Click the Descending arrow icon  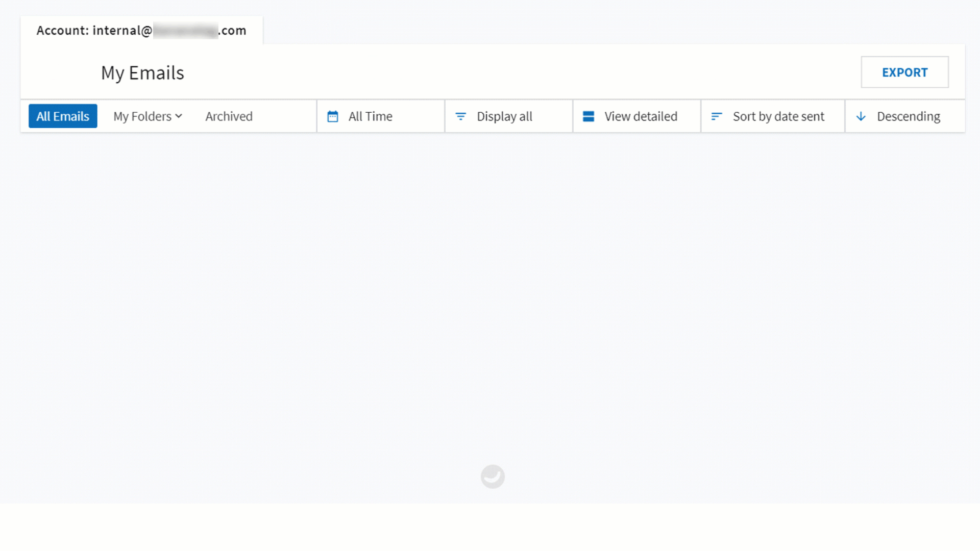click(x=861, y=116)
